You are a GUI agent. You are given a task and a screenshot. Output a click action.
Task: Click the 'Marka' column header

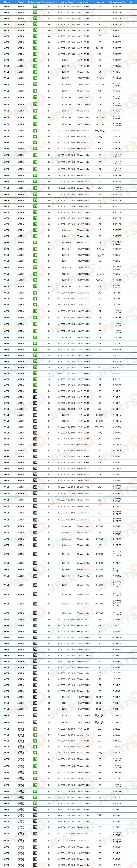pyautogui.click(x=7, y=2)
